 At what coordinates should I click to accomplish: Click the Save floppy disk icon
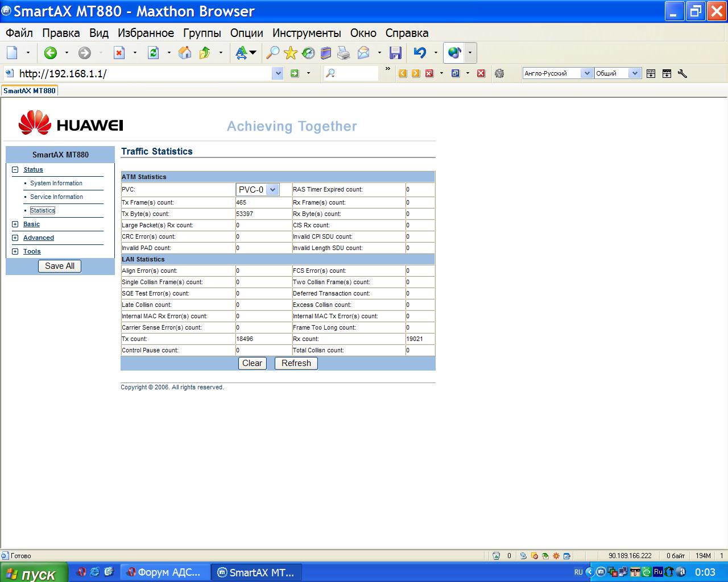[395, 53]
